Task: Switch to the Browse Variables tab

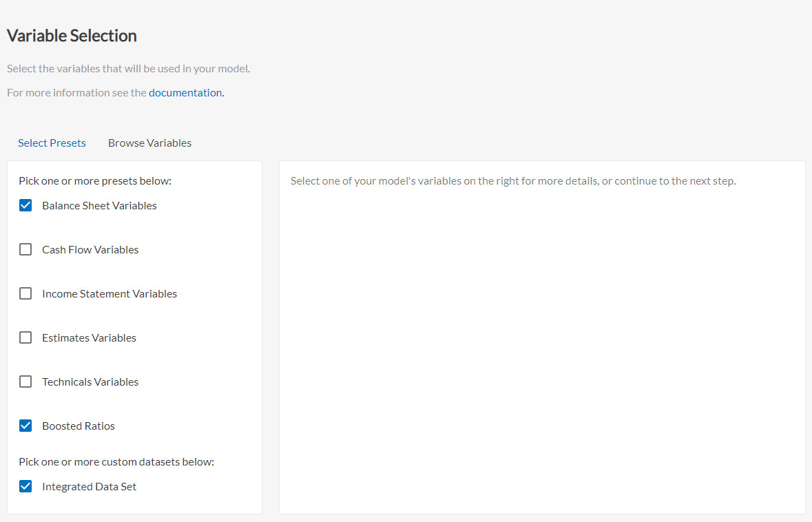Action: pyautogui.click(x=149, y=143)
